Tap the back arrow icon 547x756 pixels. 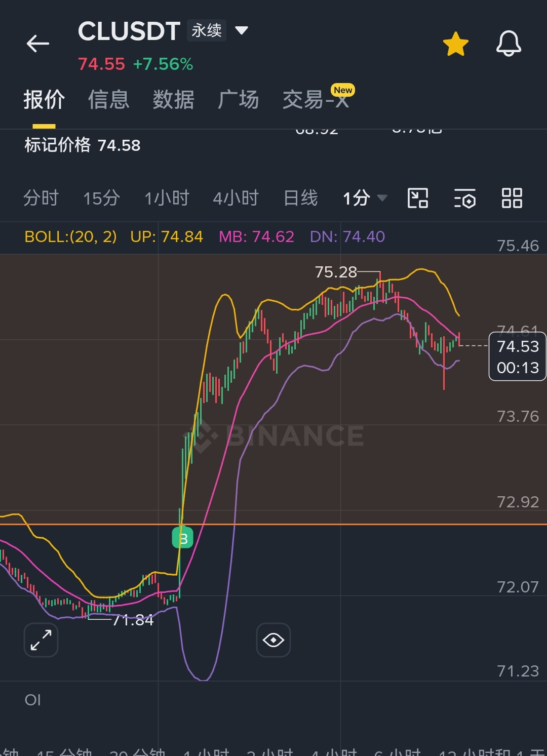tap(38, 44)
